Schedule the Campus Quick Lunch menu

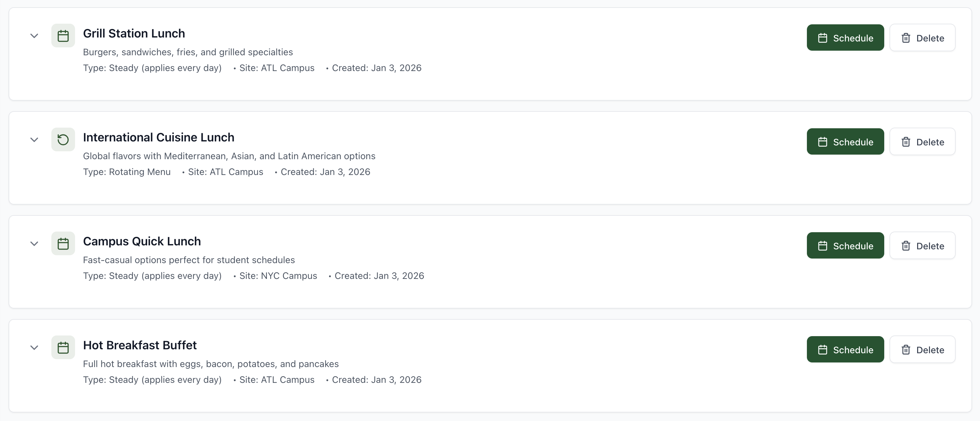coord(845,246)
